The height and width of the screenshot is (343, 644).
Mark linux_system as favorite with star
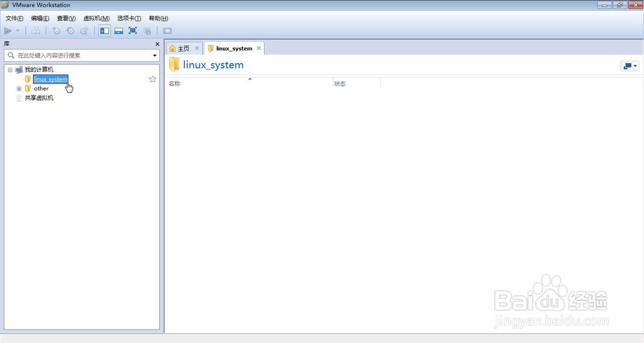153,79
